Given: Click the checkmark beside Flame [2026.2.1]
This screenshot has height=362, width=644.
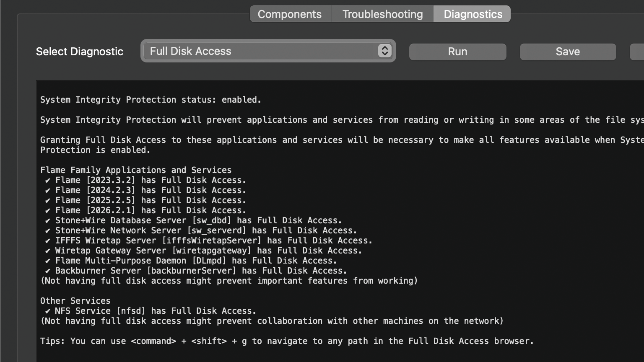Looking at the screenshot, I should pyautogui.click(x=48, y=211).
